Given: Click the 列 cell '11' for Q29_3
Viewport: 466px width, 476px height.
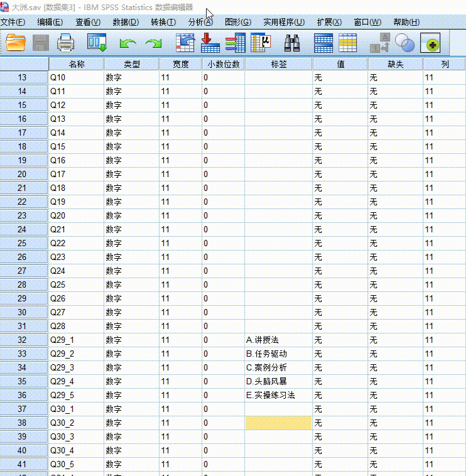Looking at the screenshot, I should click(x=445, y=367).
